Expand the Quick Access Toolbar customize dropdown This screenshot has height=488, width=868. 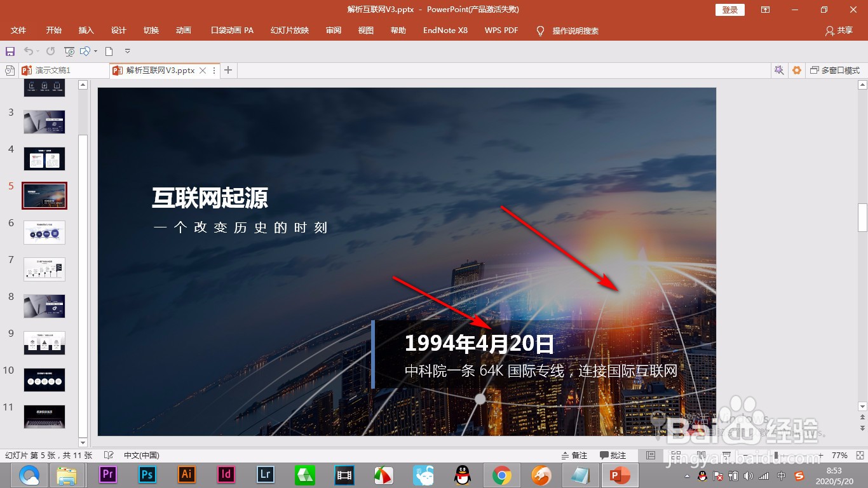(x=127, y=51)
